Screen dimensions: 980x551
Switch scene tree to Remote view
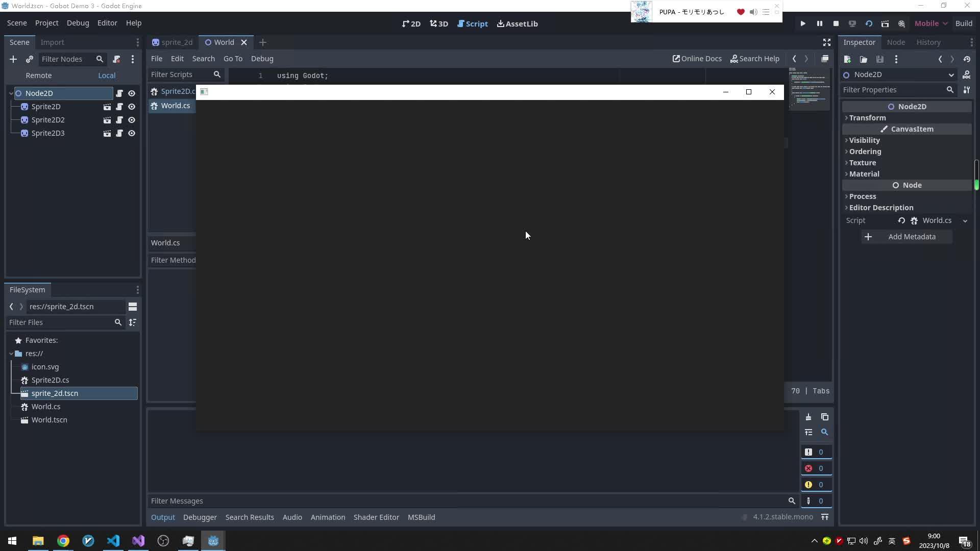click(39, 75)
